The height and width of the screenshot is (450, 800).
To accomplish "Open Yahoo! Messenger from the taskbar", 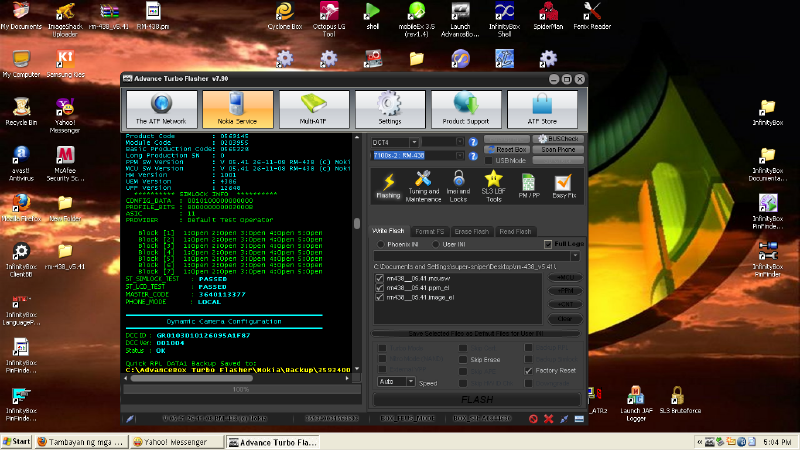I will [x=168, y=441].
